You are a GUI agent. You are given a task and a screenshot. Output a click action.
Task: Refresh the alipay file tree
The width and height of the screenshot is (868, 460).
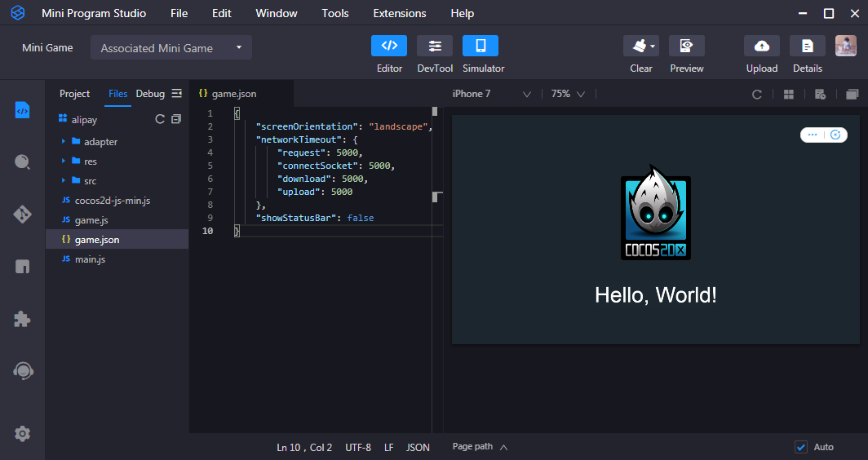159,119
